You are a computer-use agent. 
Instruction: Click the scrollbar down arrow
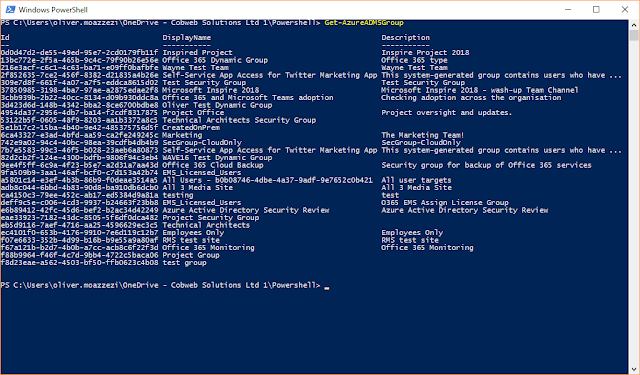click(634, 369)
